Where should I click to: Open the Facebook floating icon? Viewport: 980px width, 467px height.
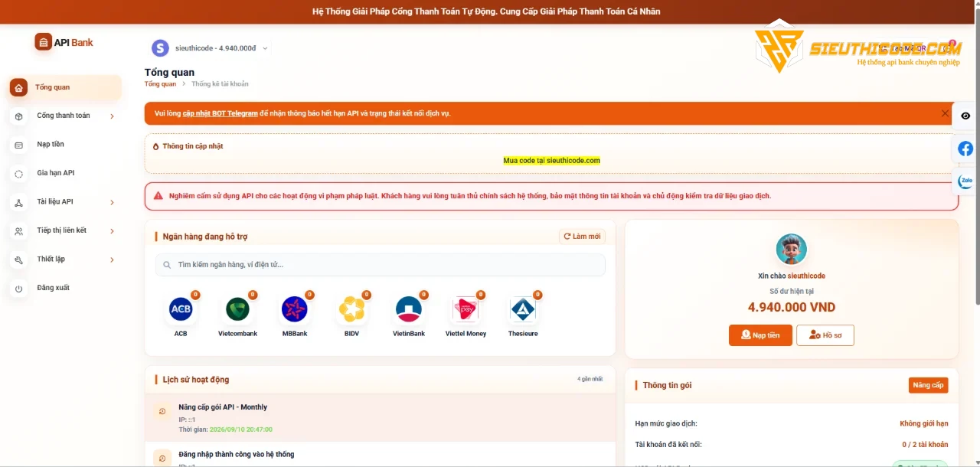[x=965, y=149]
